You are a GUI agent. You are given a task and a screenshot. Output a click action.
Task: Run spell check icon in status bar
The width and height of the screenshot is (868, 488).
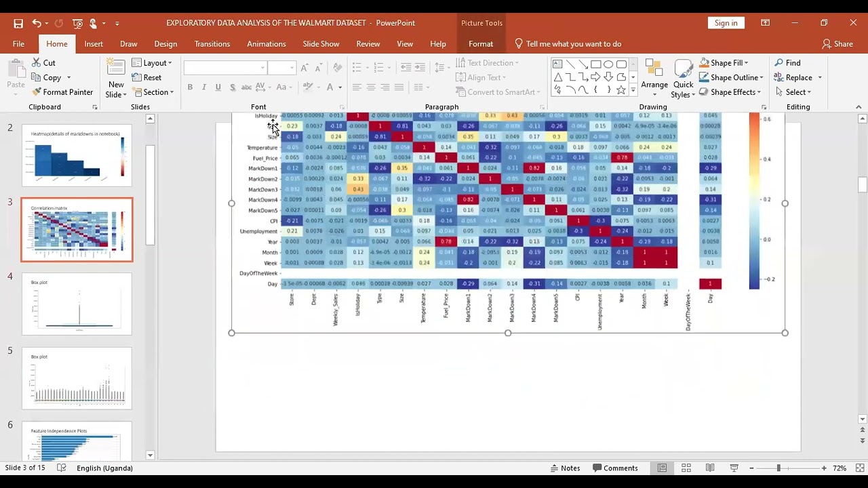62,468
